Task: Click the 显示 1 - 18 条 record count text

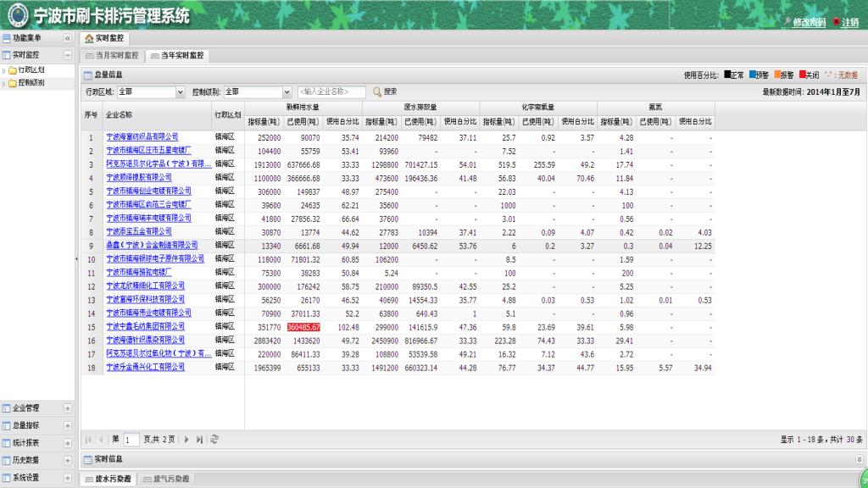Action: (821, 440)
